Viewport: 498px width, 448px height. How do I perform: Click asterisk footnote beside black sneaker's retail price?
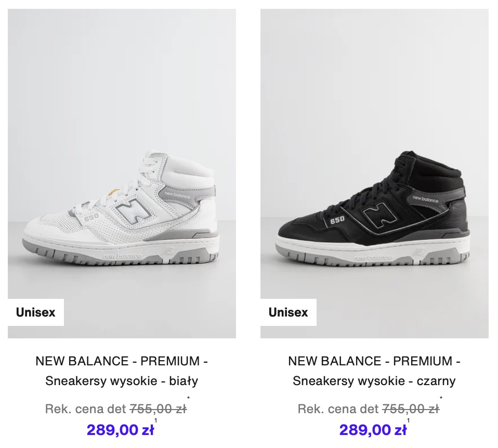click(441, 398)
